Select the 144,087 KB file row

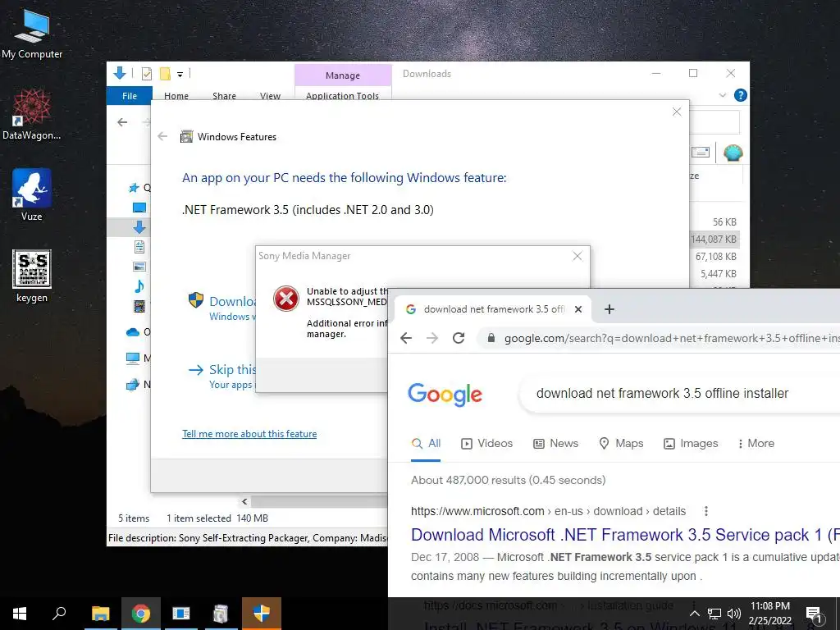pos(714,239)
